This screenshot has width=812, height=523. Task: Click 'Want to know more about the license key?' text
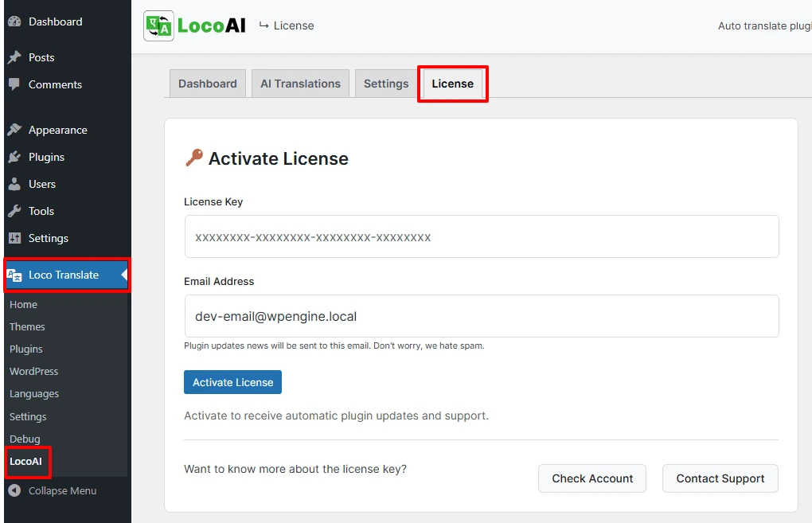[x=295, y=469]
